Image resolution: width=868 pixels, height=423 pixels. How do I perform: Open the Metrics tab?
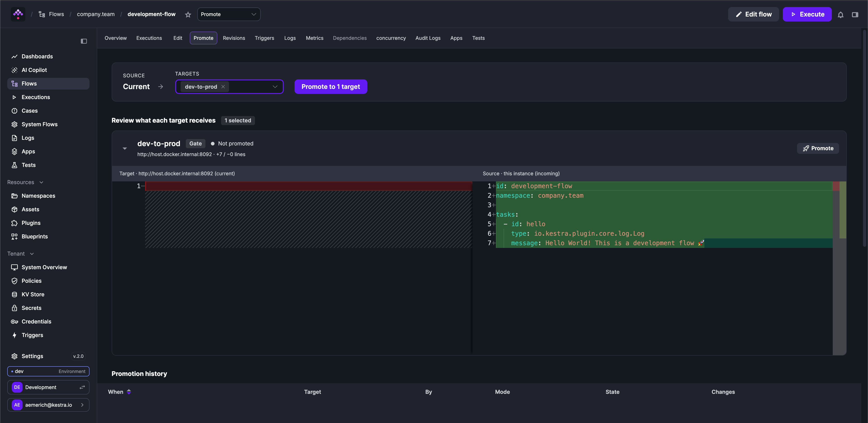[x=314, y=38]
